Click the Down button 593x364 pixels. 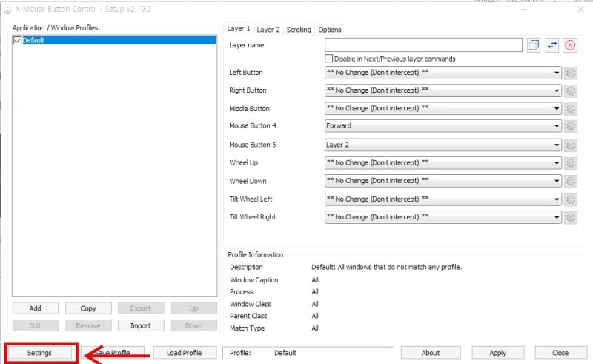coord(194,325)
